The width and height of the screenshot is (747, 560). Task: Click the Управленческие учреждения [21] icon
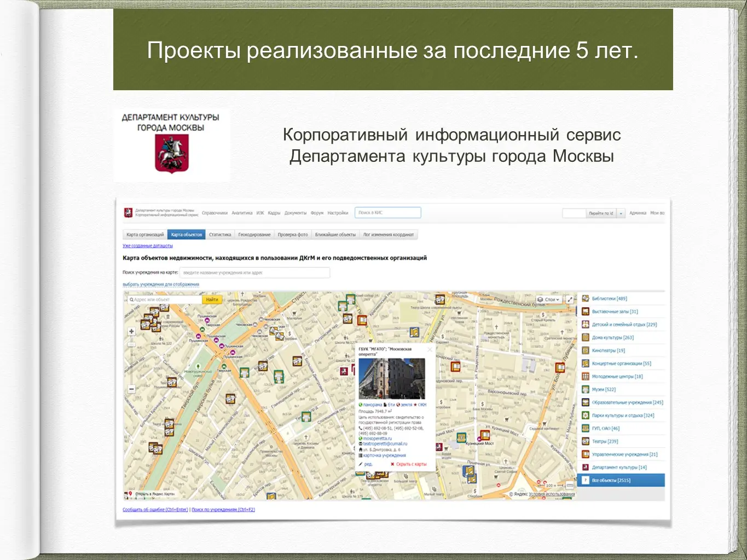pos(585,454)
